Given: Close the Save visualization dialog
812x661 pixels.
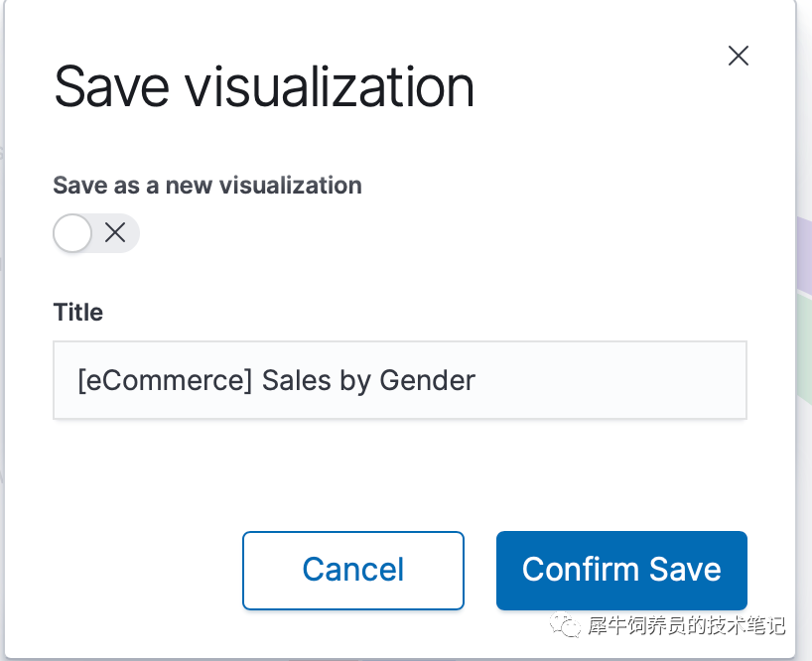Looking at the screenshot, I should (738, 56).
